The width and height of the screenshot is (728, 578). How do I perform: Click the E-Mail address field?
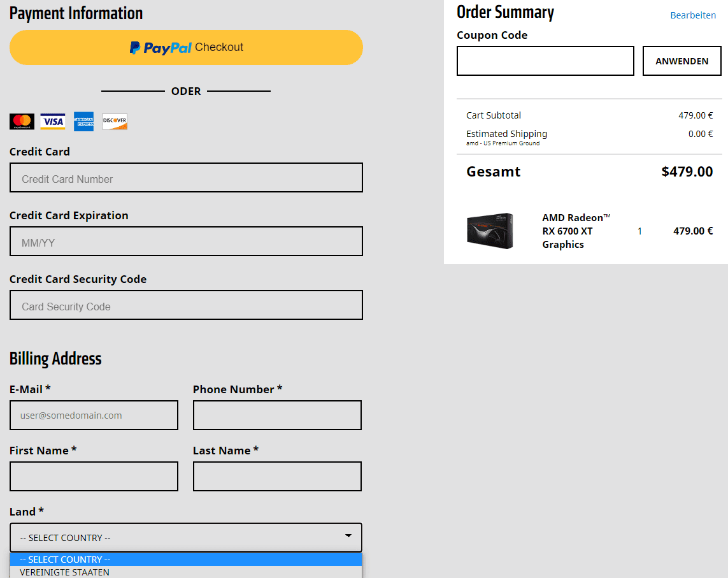(94, 415)
